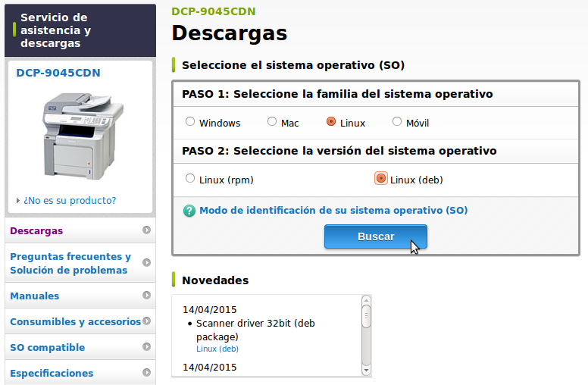Select the Móvil radio button
The height and width of the screenshot is (385, 588).
[397, 121]
